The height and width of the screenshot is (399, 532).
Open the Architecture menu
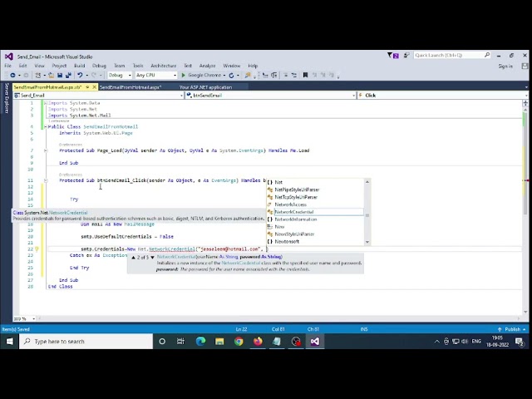164,66
